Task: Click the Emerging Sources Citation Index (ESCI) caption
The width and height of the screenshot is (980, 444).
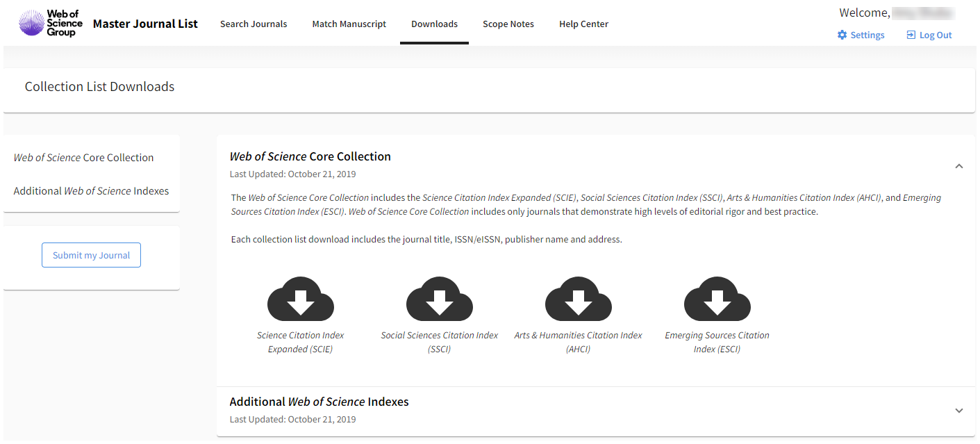Action: (x=717, y=342)
